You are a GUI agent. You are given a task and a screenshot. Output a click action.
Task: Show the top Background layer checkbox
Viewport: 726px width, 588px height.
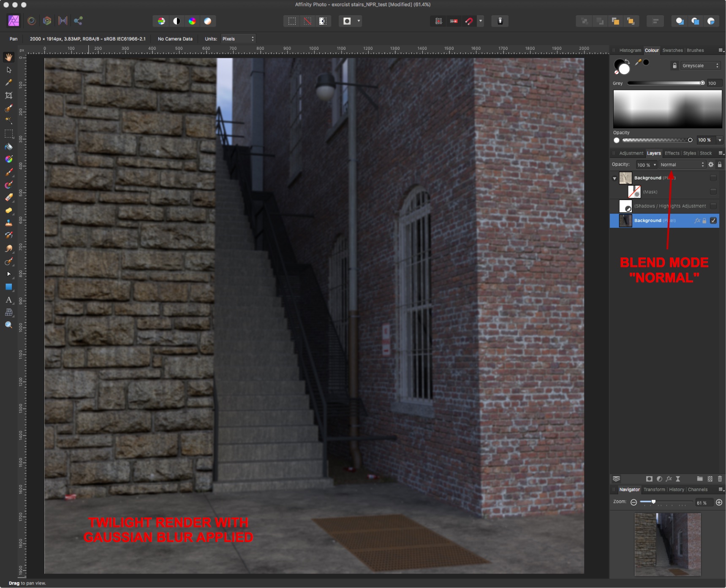[713, 178]
